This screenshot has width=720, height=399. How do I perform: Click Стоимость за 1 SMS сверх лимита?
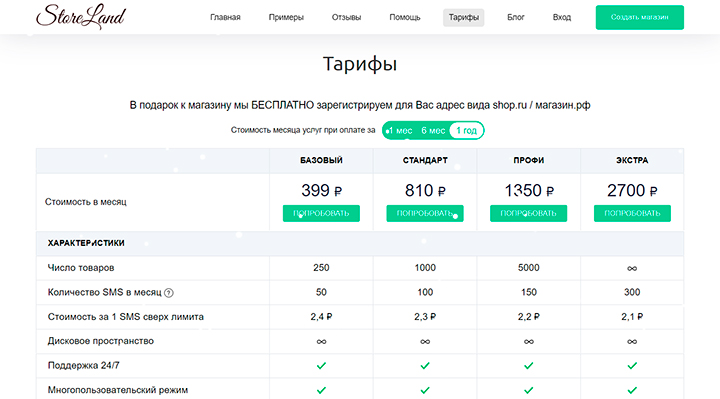pyautogui.click(x=125, y=316)
